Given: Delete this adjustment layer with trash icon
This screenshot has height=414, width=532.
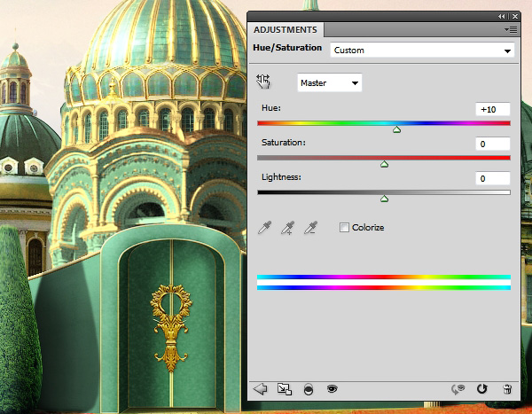Looking at the screenshot, I should 507,388.
